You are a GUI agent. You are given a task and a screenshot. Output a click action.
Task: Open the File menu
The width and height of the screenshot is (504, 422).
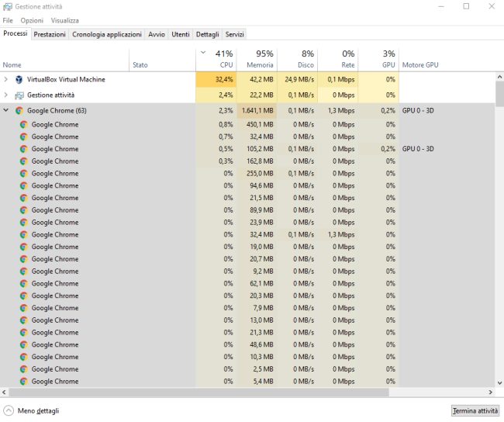coord(8,21)
